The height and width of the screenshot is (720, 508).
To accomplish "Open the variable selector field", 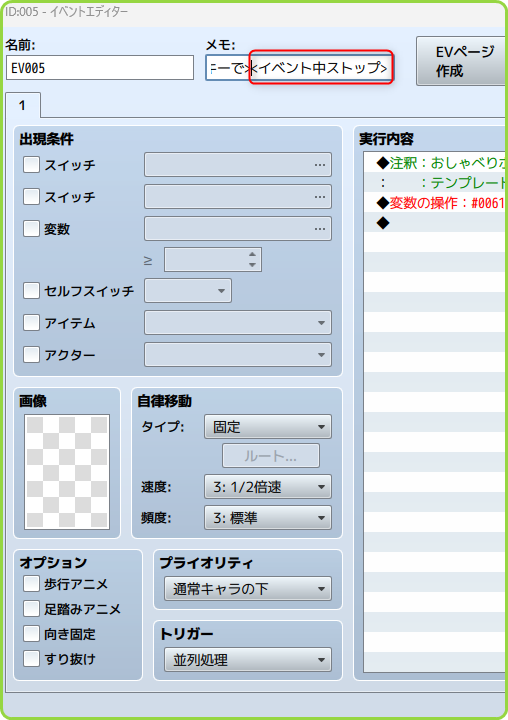I will 238,229.
